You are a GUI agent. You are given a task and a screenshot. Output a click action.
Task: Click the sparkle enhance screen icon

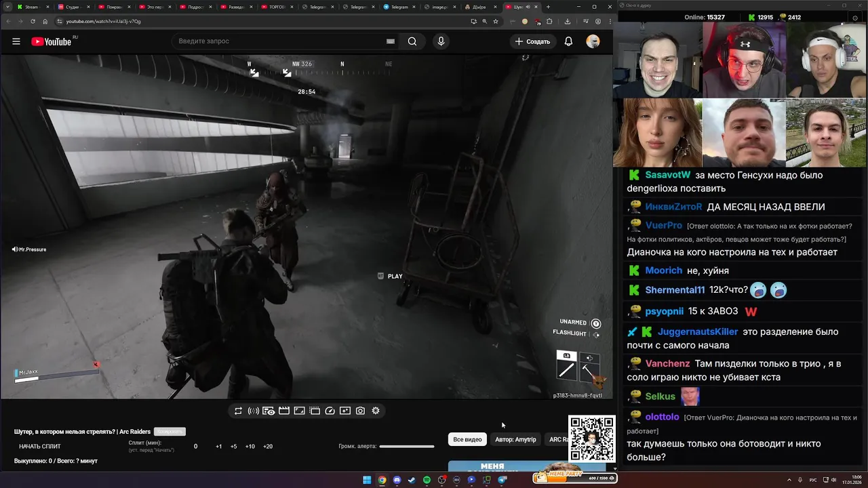345,411
